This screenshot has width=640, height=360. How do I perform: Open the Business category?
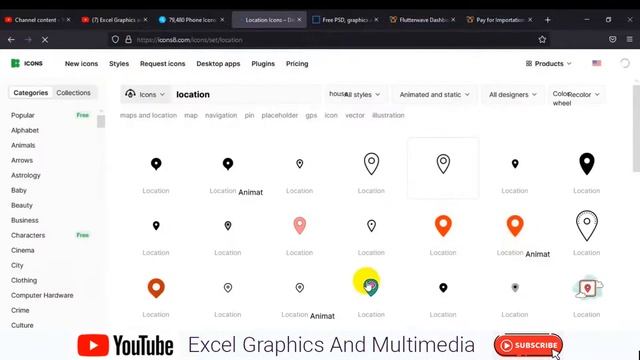(24, 220)
